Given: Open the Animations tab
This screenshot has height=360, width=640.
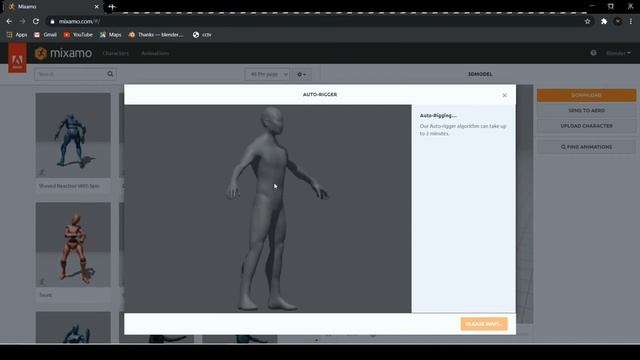Looking at the screenshot, I should pyautogui.click(x=155, y=53).
